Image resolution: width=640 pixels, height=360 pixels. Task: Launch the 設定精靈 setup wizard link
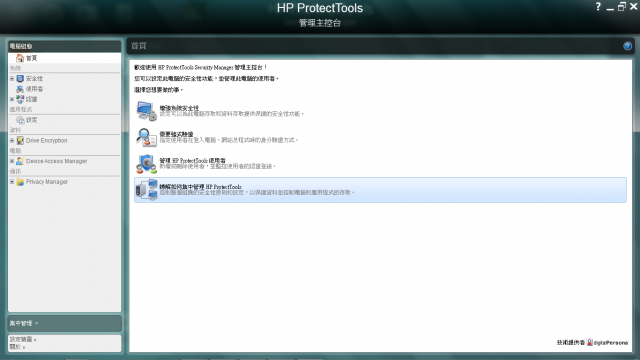point(23,339)
